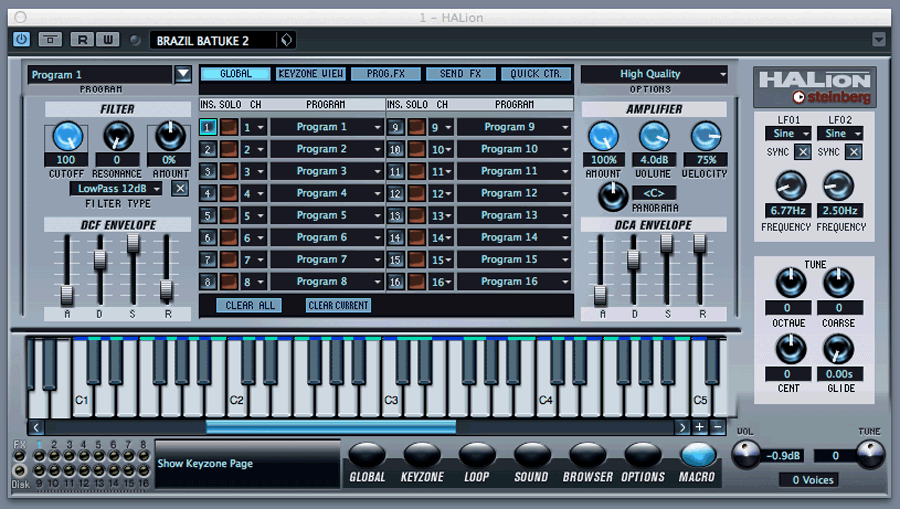The width and height of the screenshot is (900, 509).
Task: Select instrument slot 3 button
Action: (208, 172)
